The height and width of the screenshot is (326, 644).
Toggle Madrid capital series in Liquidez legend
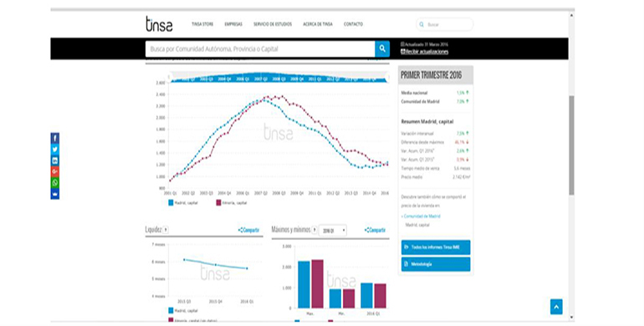183,311
